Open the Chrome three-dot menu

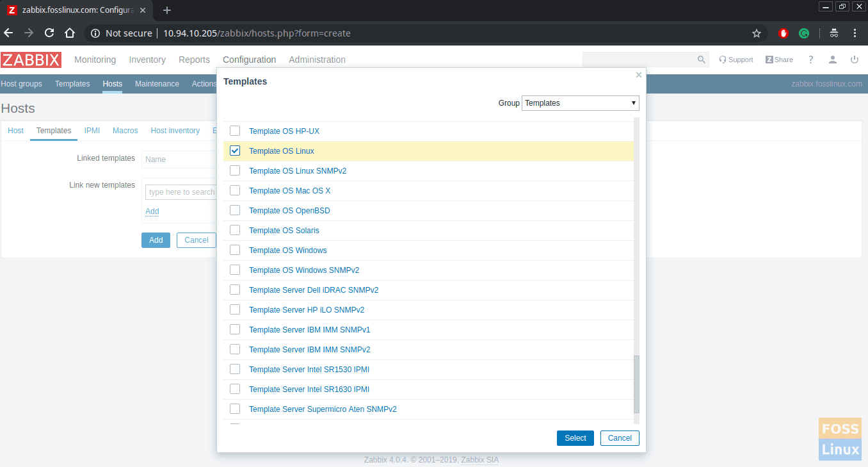[855, 33]
